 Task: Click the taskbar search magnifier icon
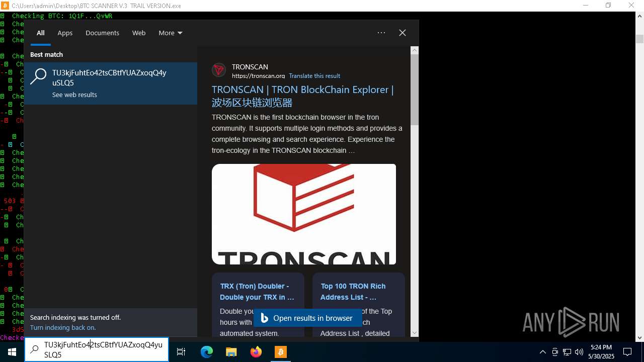(34, 349)
